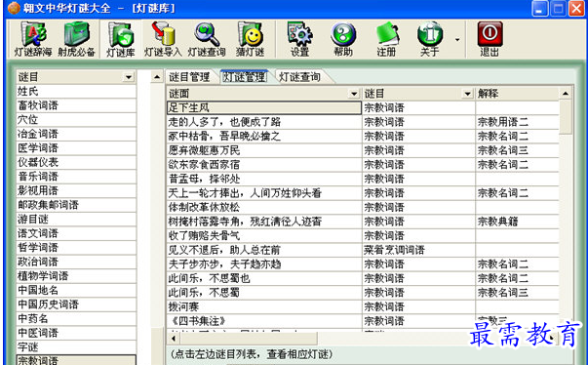The image size is (588, 365).
Task: Select 游目谜 in the category list
Action: click(76, 219)
